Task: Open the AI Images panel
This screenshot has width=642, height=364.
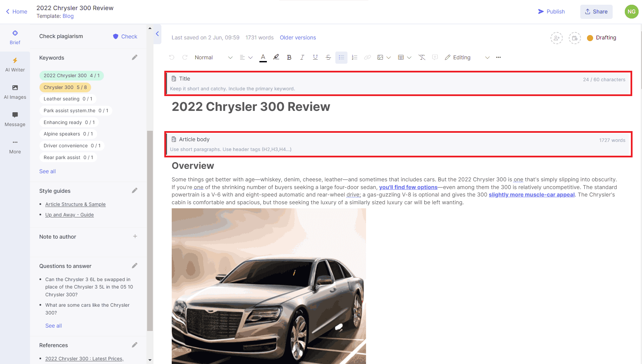Action: tap(15, 92)
